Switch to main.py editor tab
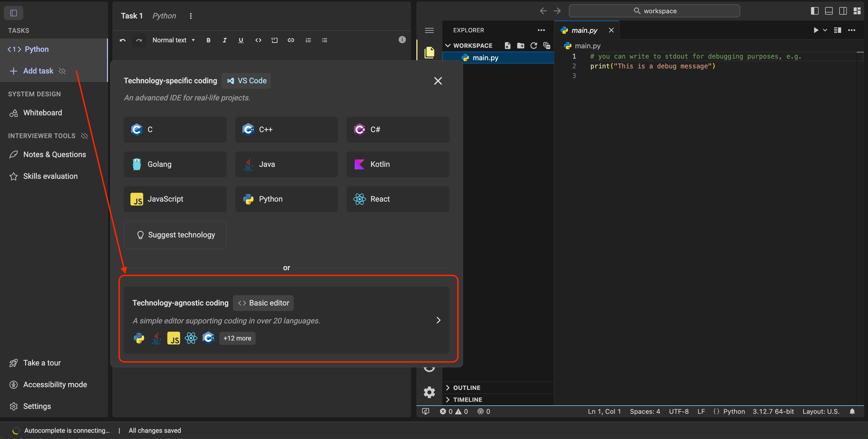868x439 pixels. [587, 30]
